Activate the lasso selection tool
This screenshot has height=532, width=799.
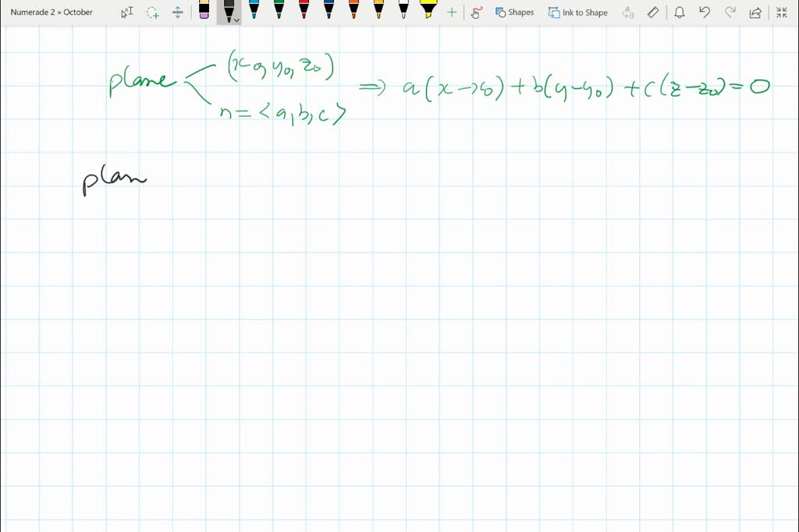pyautogui.click(x=151, y=12)
